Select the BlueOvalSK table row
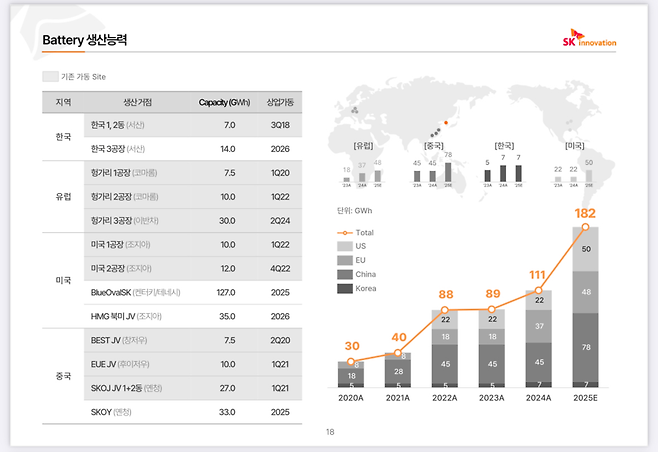Image resolution: width=658 pixels, height=452 pixels. click(172, 292)
